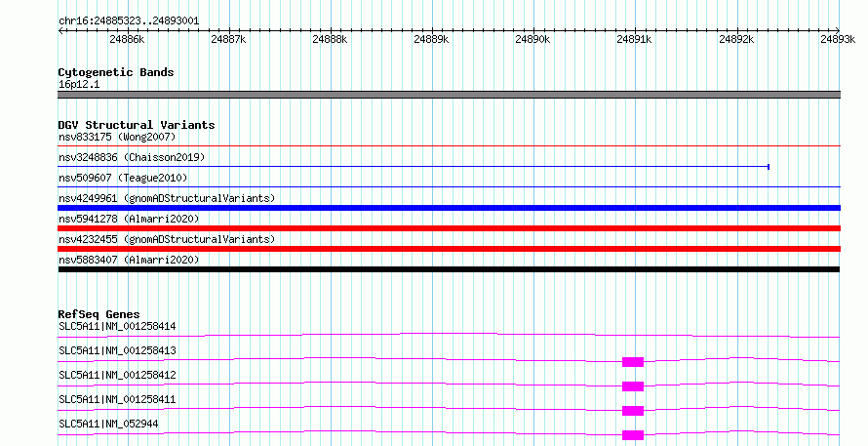The image size is (868, 446).
Task: Open SLC5A11|NM_001258412 transcript label
Action: click(x=117, y=375)
